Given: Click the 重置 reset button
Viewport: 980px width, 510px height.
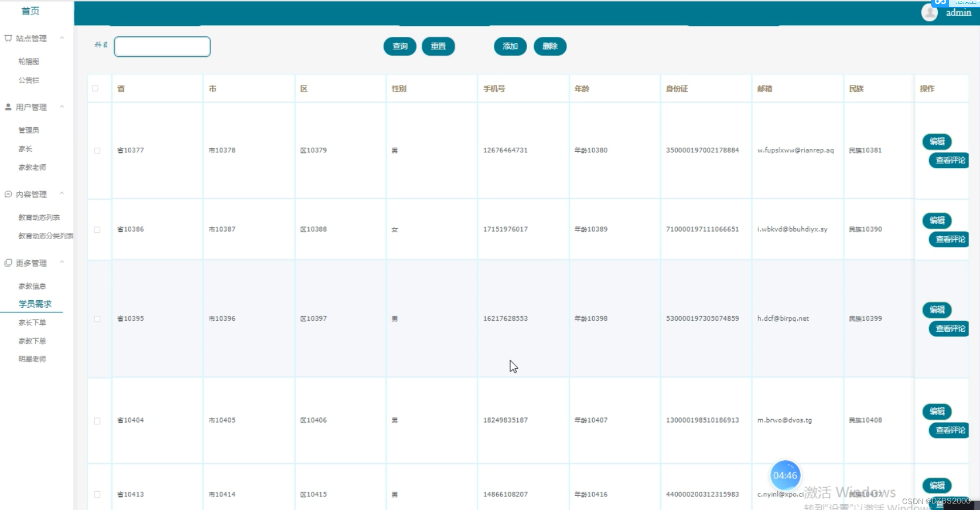Looking at the screenshot, I should pos(438,46).
